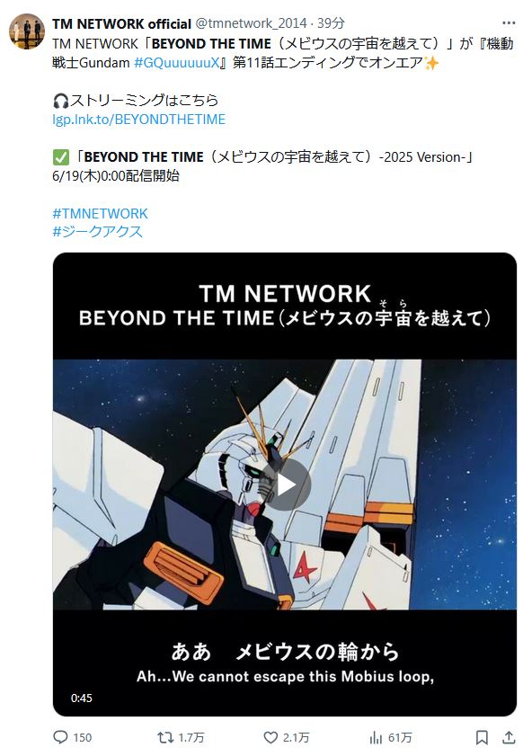Bookmark this post
Viewport: 532px width, 756px height.
[x=482, y=737]
